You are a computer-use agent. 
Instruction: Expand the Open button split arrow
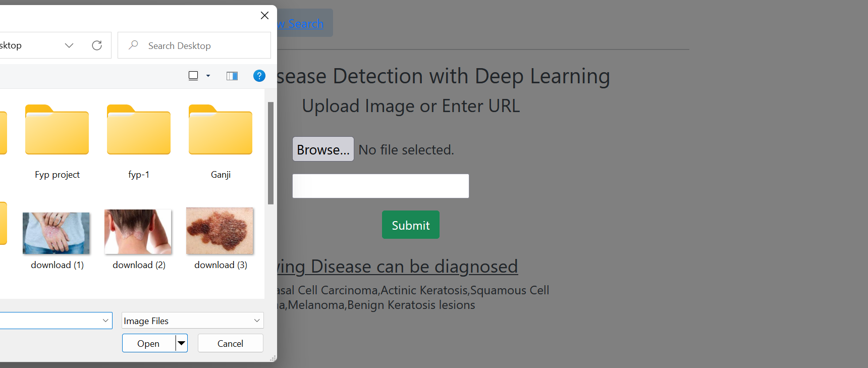click(181, 343)
